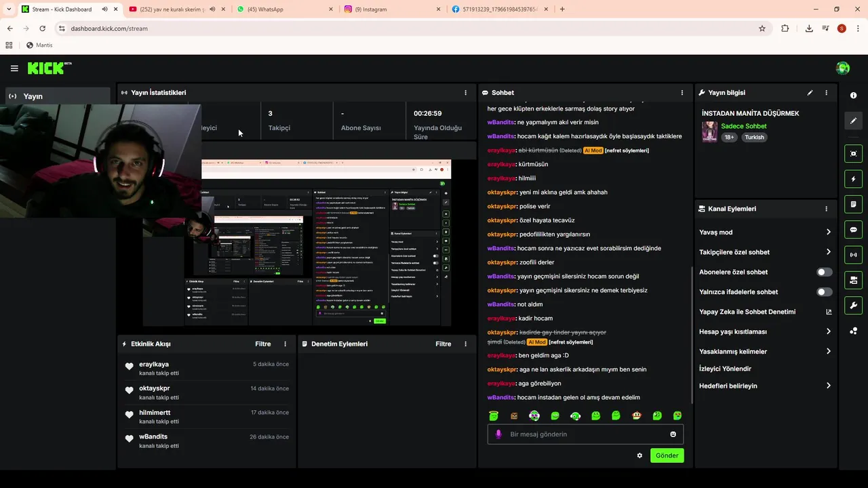Click the stream preview thumbnail
The height and width of the screenshot is (488, 868).
[709, 131]
